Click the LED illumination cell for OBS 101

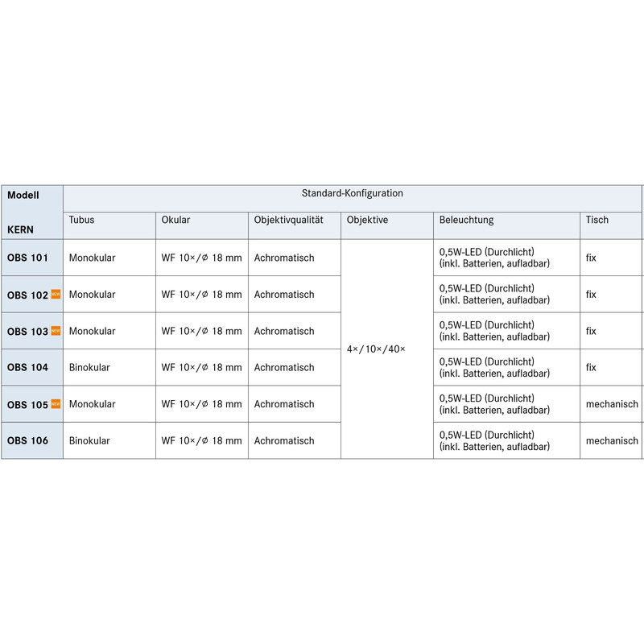[494, 258]
